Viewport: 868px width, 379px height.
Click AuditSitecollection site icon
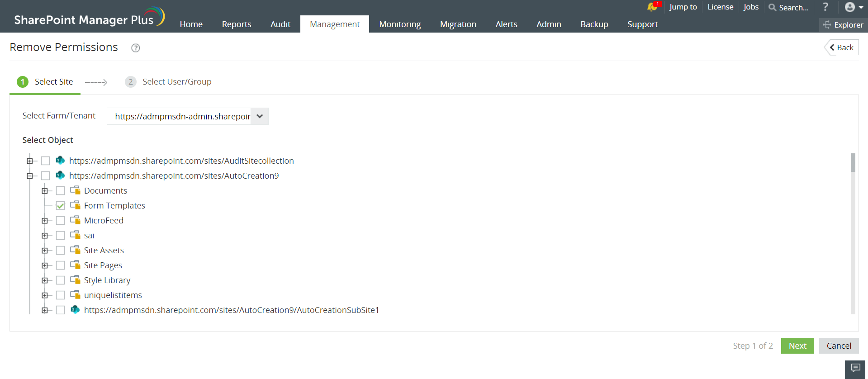[x=60, y=160]
